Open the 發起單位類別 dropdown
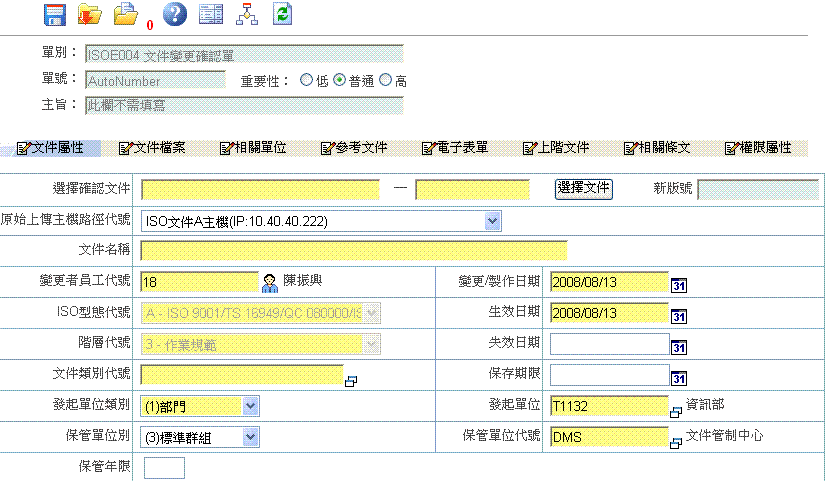The width and height of the screenshot is (831, 481). pos(250,406)
